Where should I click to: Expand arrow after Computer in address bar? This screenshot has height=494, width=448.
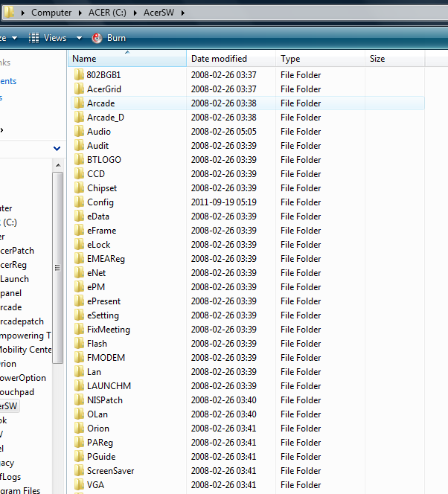[x=80, y=13]
